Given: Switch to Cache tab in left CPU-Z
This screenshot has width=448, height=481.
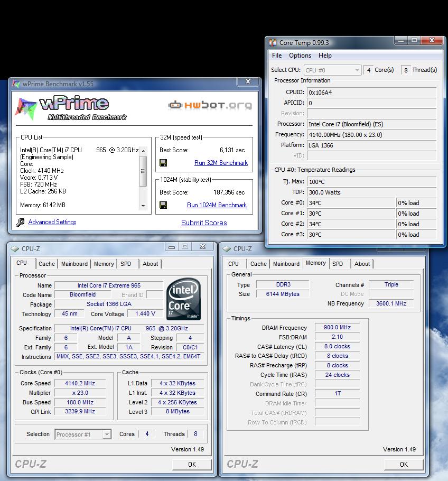Looking at the screenshot, I should 46,264.
